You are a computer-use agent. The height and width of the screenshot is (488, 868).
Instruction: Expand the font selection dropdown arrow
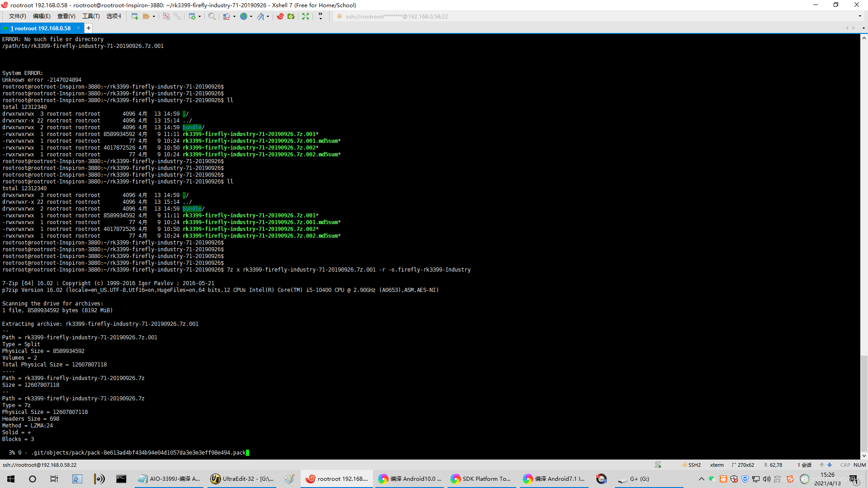point(268,16)
